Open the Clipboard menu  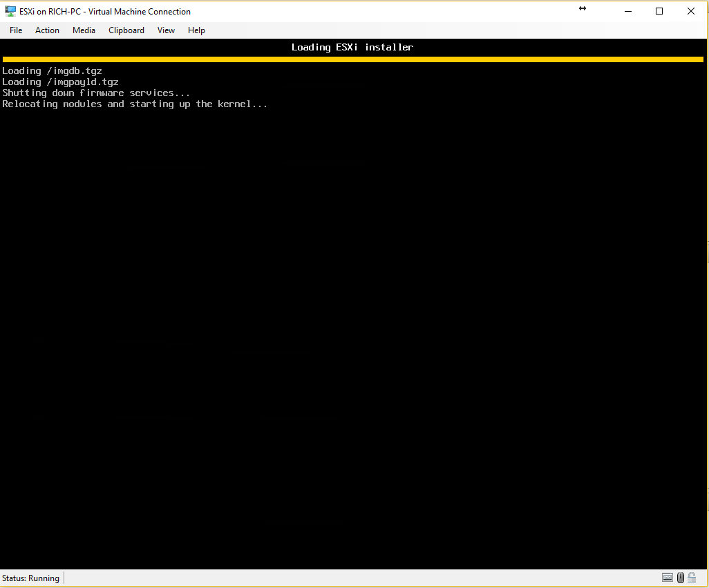126,30
